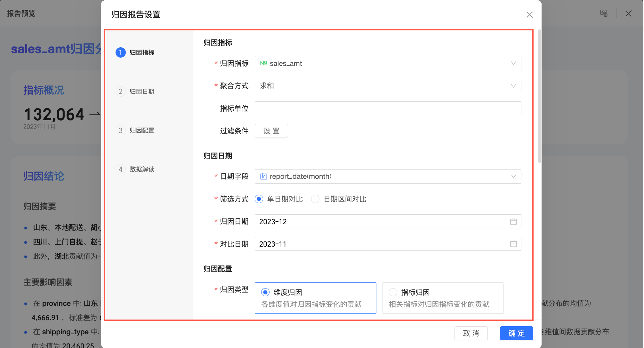Select 单日期对比 radio option
644x348 pixels.
coord(259,199)
